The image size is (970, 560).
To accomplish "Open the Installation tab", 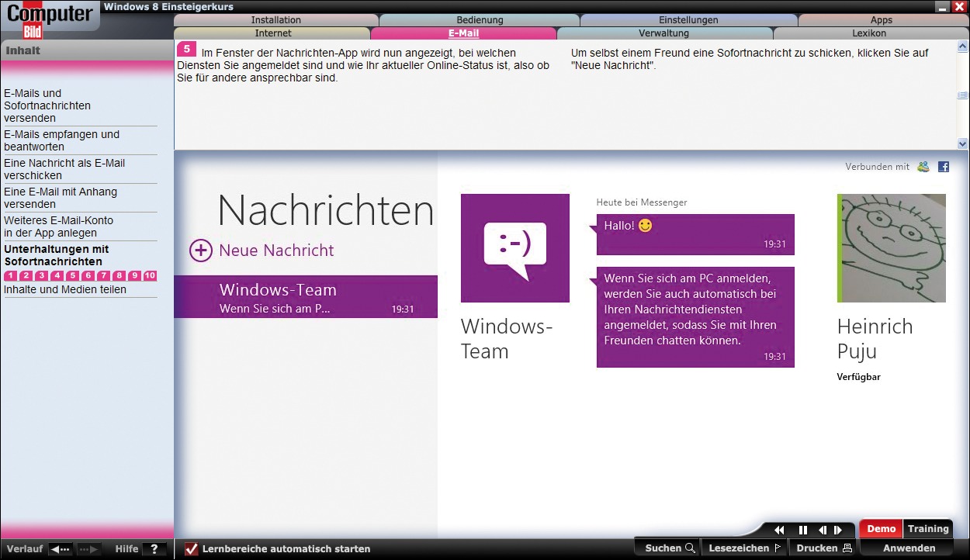I will click(x=276, y=20).
